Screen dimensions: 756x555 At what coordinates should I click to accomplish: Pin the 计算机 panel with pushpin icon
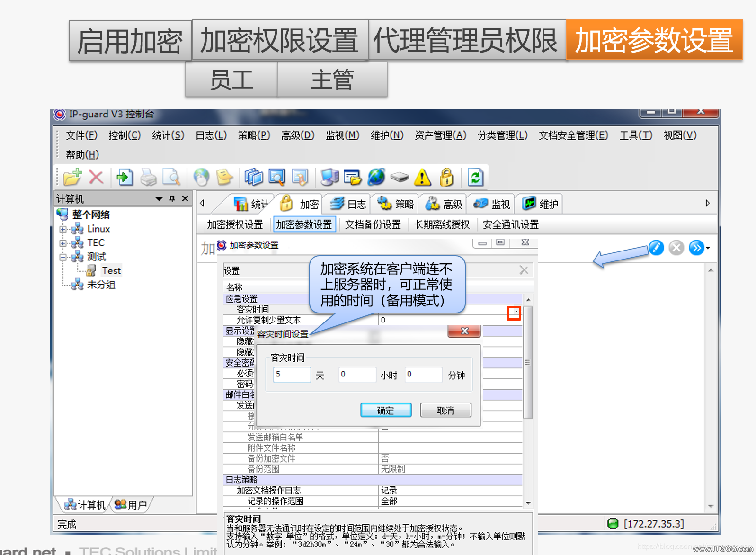click(172, 199)
